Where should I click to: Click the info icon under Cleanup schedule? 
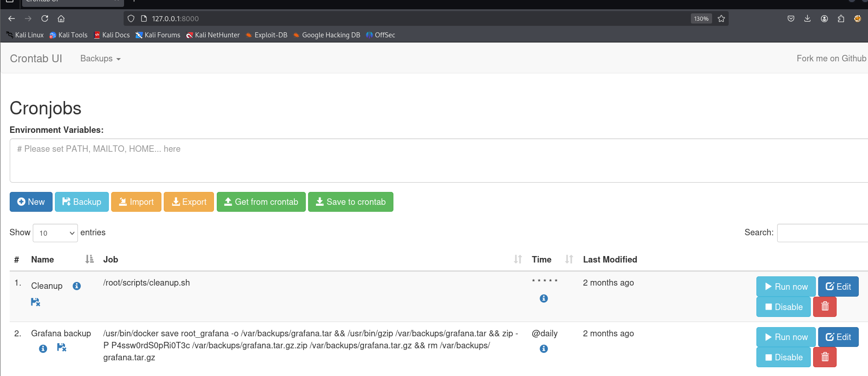[544, 298]
